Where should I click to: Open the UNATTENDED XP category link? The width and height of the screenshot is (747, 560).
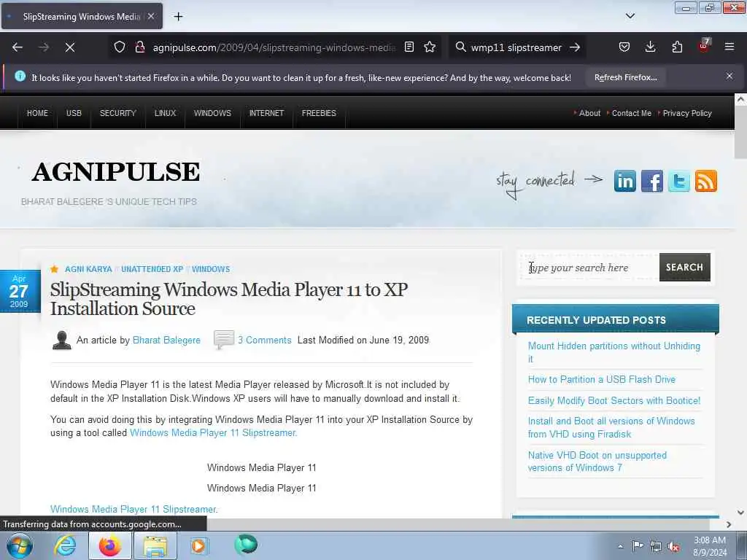tap(152, 269)
